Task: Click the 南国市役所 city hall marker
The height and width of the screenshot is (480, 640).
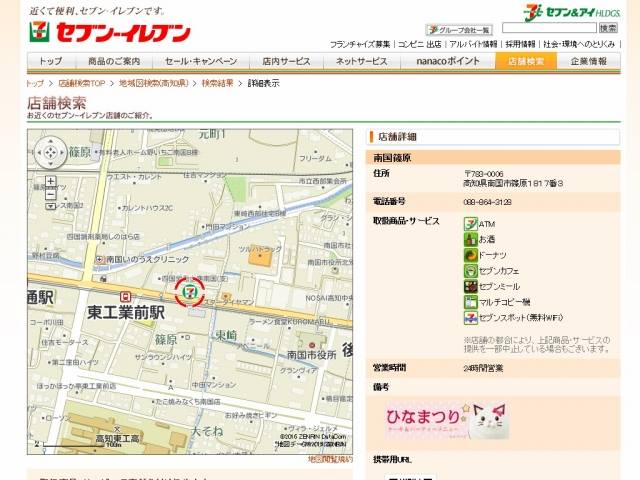Action: coord(312,345)
